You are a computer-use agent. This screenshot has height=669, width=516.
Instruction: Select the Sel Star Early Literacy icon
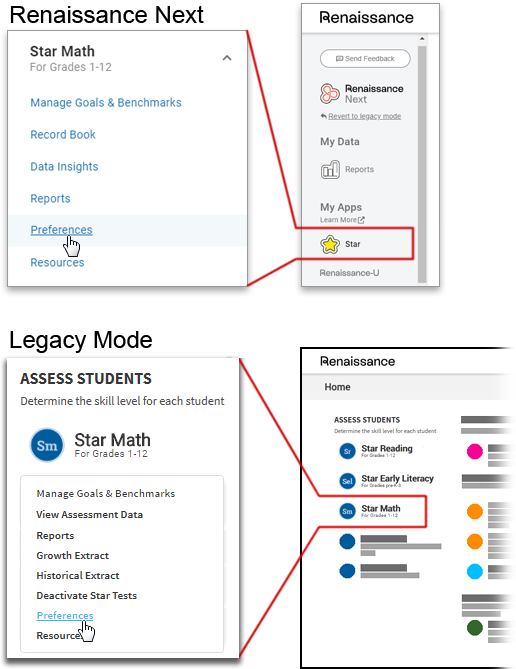347,481
